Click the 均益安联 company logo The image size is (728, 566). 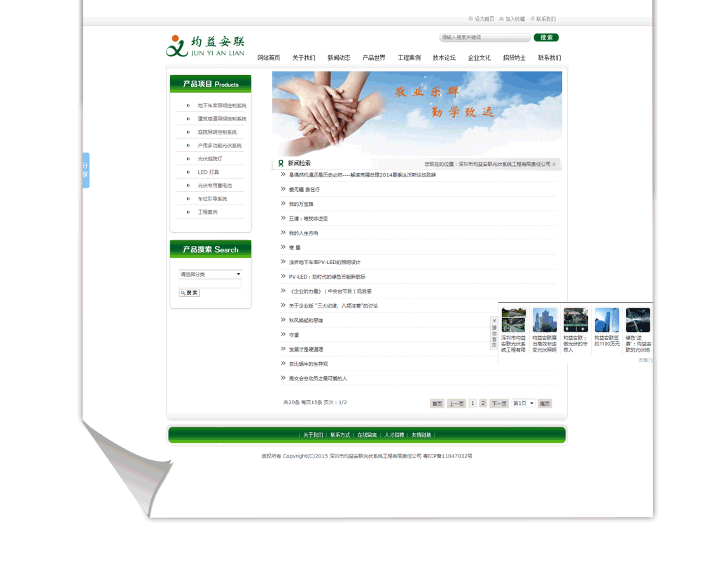[205, 46]
